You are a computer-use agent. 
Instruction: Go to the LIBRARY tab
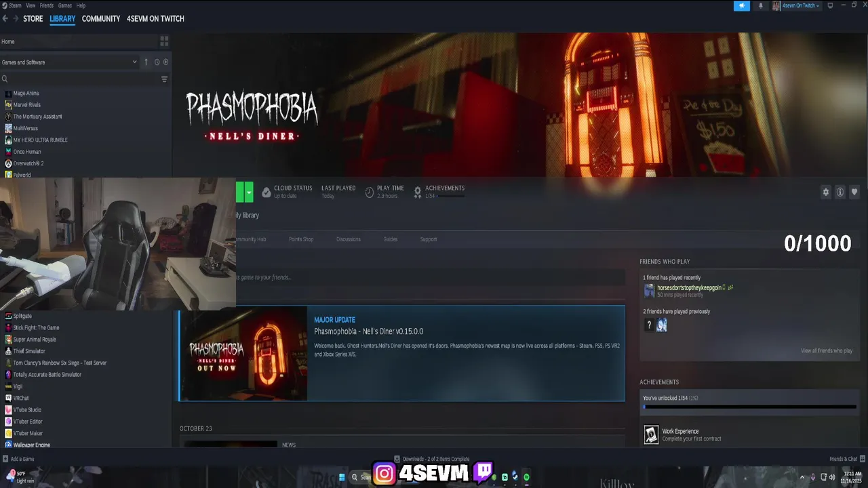(x=62, y=19)
